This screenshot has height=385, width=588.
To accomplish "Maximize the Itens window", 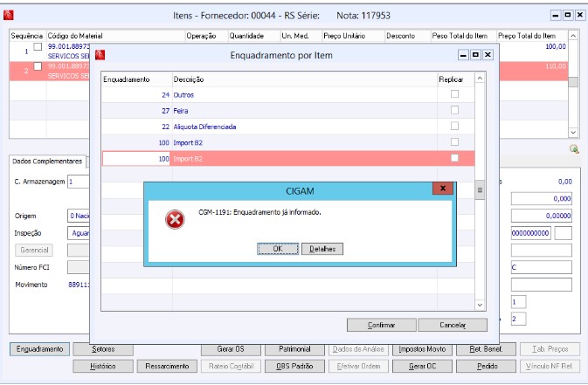I will [568, 16].
